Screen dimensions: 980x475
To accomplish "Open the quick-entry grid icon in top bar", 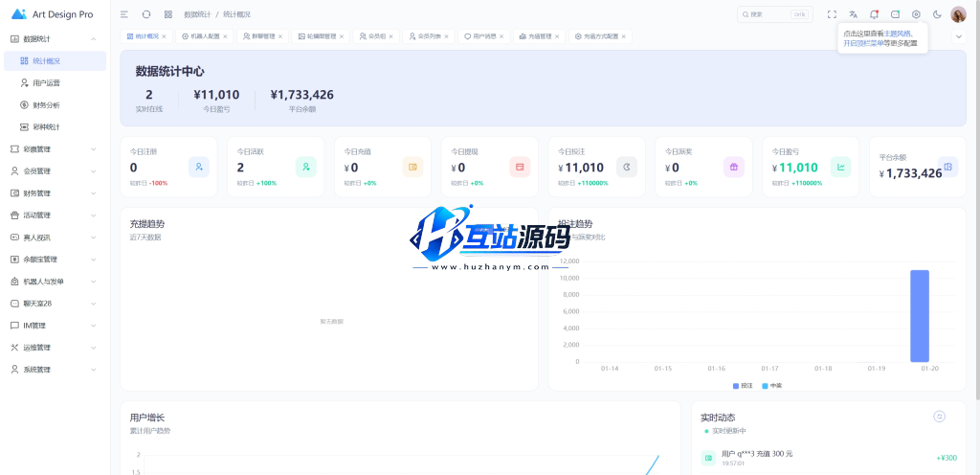I will coord(168,14).
